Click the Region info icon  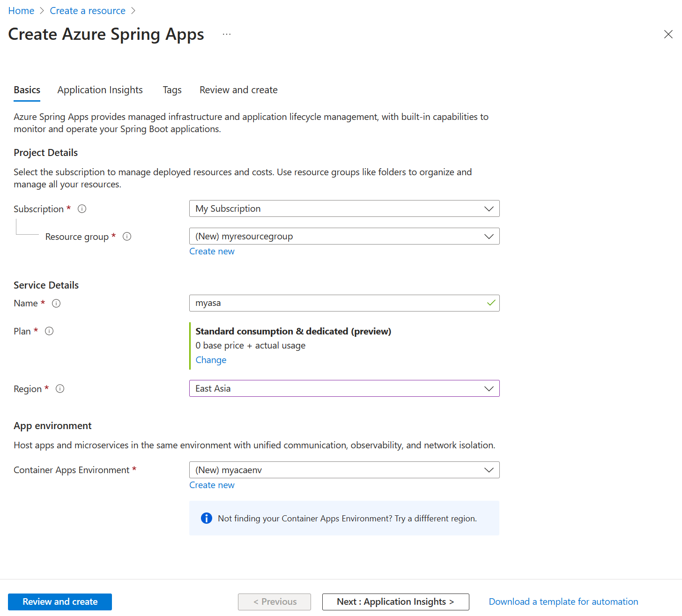pos(60,389)
